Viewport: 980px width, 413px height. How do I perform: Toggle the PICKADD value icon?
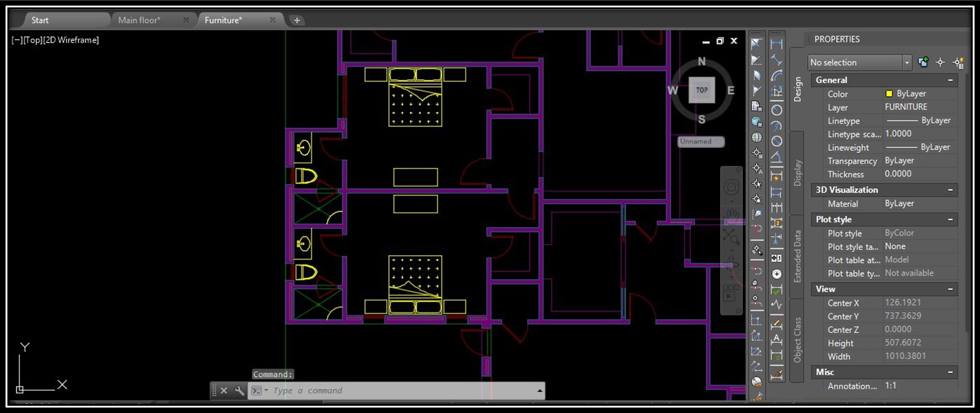[923, 62]
